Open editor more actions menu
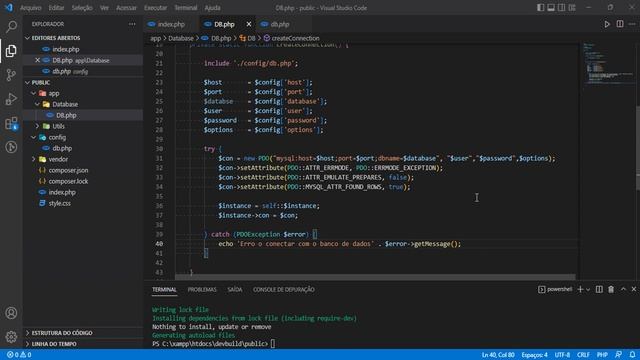Viewport: 640px width, 360px height. [632, 24]
